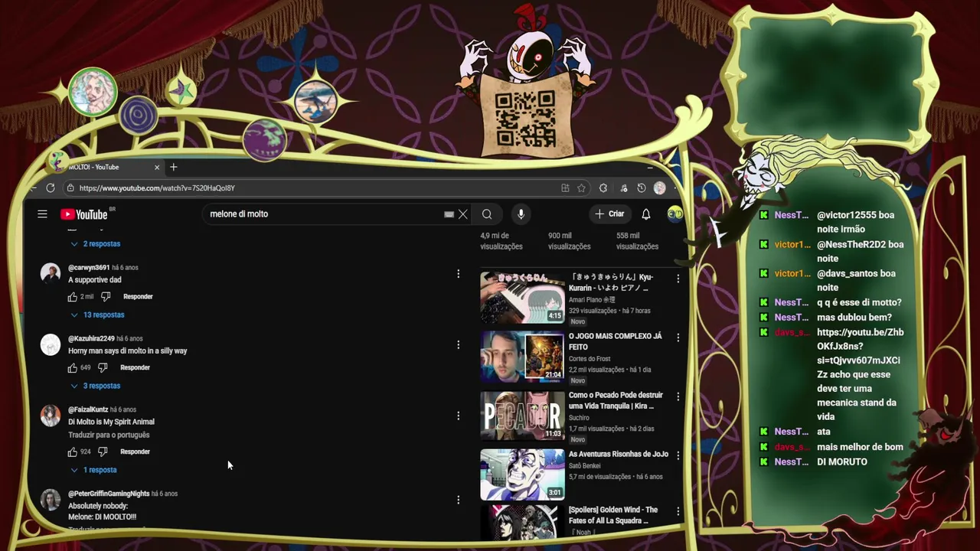Dislike the comment by @carwyn3691

[x=106, y=296]
